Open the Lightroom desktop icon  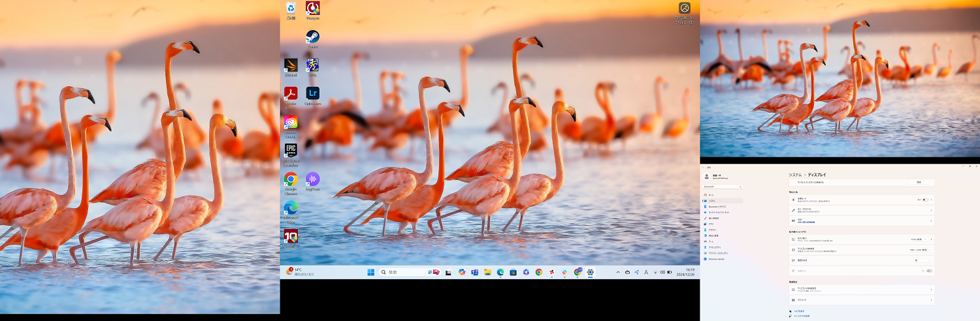312,93
